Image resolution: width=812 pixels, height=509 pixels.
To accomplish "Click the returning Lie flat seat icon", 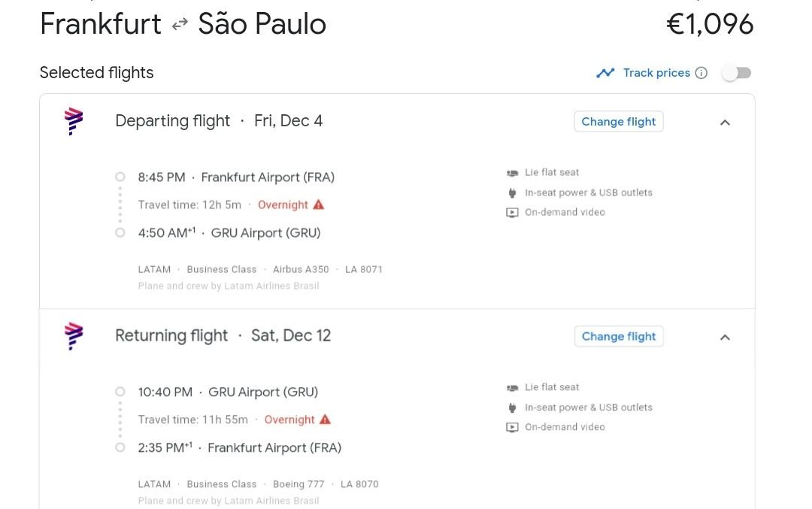I will (512, 388).
